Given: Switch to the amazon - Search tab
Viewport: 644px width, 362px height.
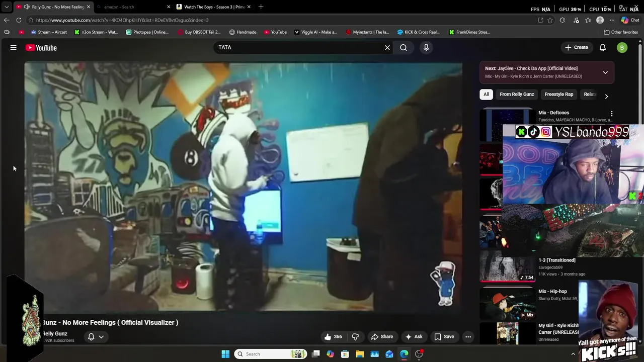Looking at the screenshot, I should click(132, 7).
